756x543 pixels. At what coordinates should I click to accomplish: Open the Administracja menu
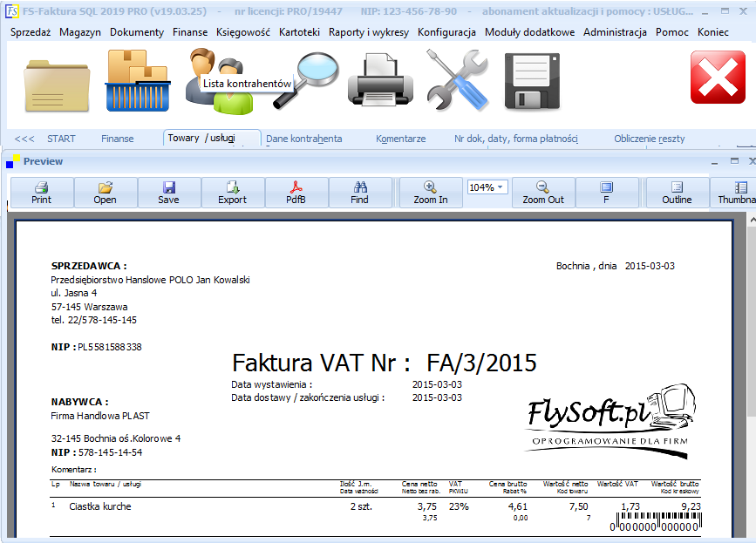coord(616,32)
